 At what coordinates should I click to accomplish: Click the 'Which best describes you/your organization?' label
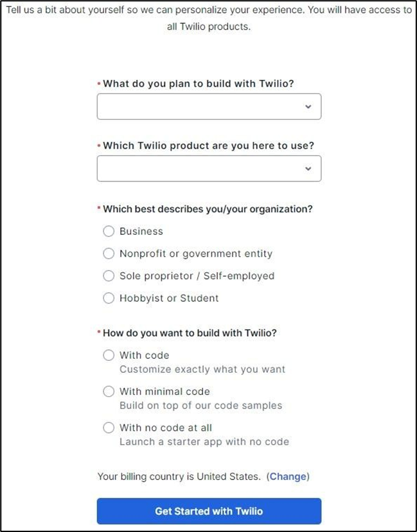point(208,209)
